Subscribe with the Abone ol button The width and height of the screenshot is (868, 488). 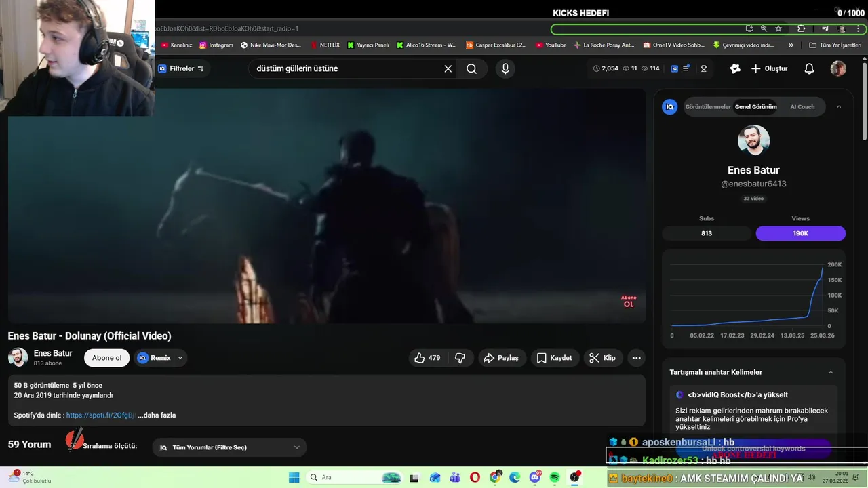pyautogui.click(x=107, y=358)
